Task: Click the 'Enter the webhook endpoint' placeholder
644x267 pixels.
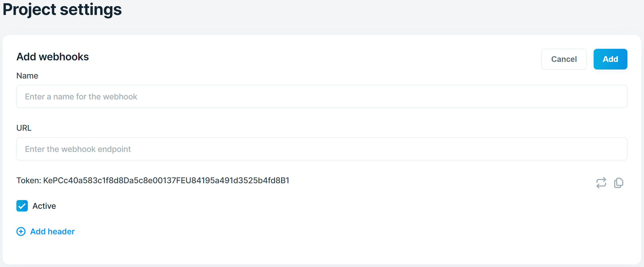Action: click(x=78, y=149)
